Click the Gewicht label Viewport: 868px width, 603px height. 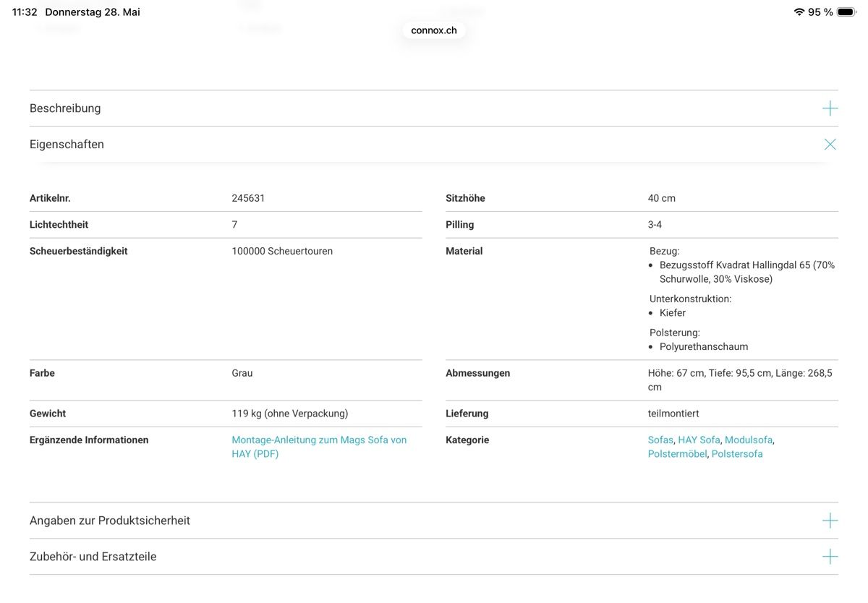[x=48, y=414]
